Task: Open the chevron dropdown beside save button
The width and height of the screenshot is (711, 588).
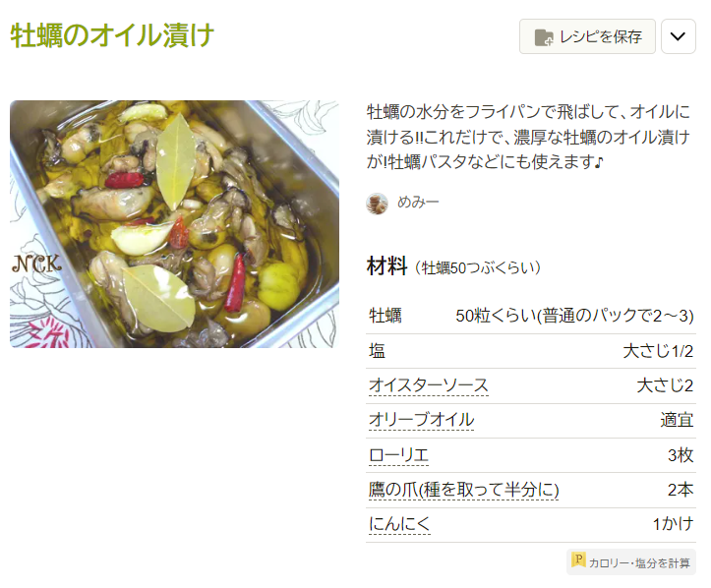Action: coord(678,36)
